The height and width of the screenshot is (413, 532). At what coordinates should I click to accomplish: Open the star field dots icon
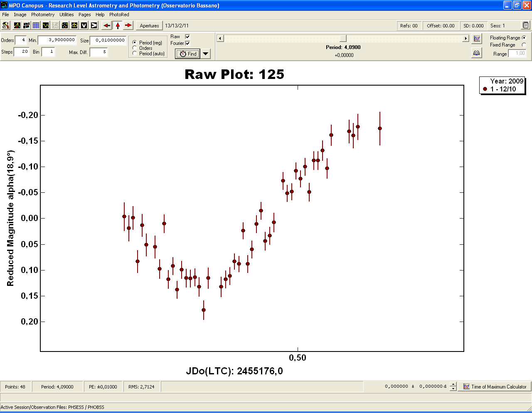click(x=65, y=25)
